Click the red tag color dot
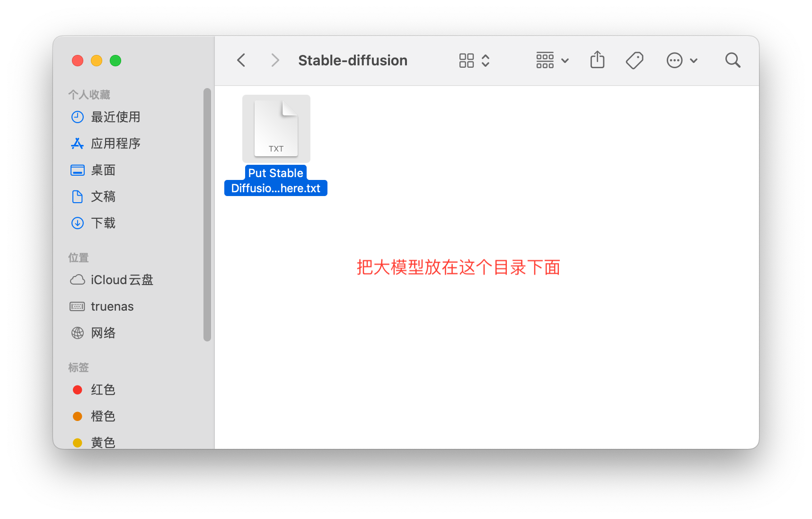 point(77,390)
